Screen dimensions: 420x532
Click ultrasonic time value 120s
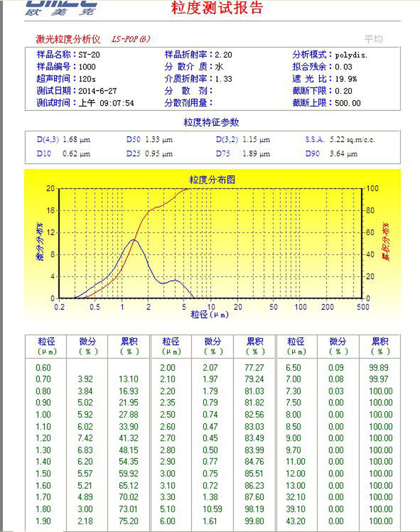[87, 79]
